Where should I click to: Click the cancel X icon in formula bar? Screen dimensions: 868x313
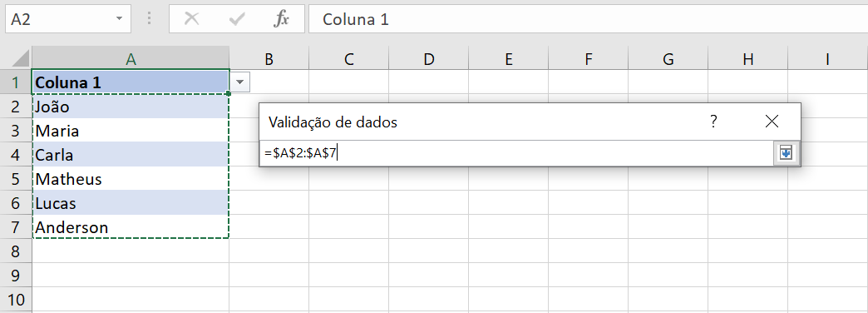tap(191, 19)
